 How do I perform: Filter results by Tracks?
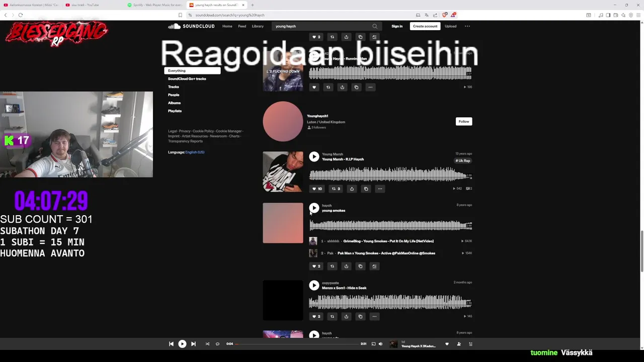click(173, 87)
